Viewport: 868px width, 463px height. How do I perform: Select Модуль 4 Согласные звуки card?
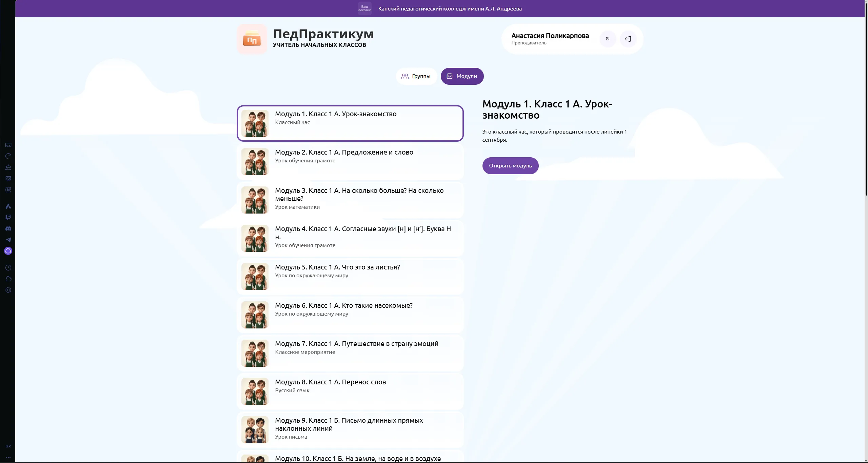click(350, 238)
